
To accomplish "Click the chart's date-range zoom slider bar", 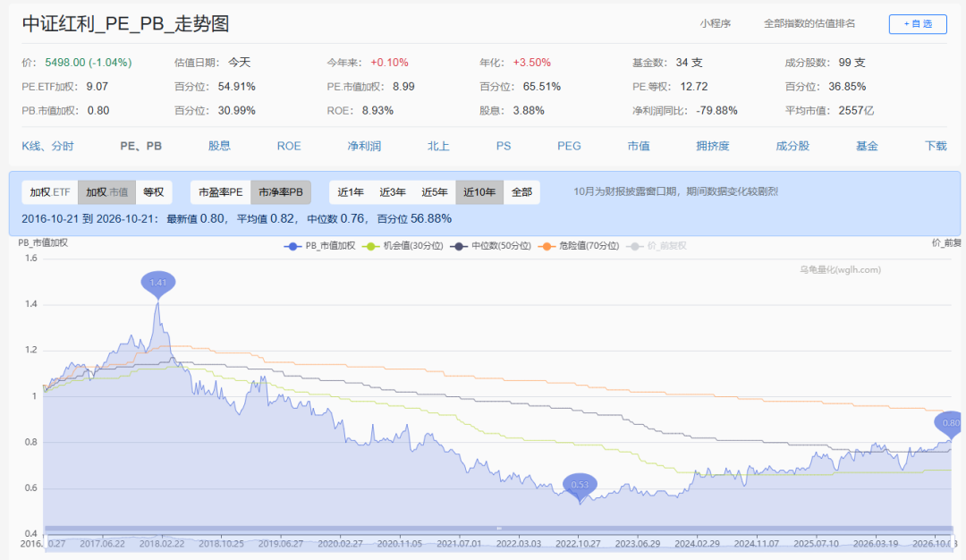I will point(499,529).
